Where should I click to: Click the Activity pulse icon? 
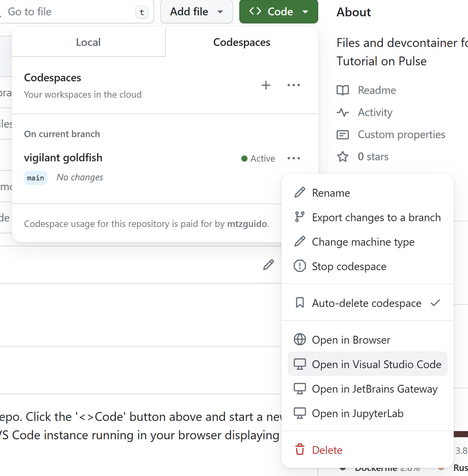pos(343,112)
